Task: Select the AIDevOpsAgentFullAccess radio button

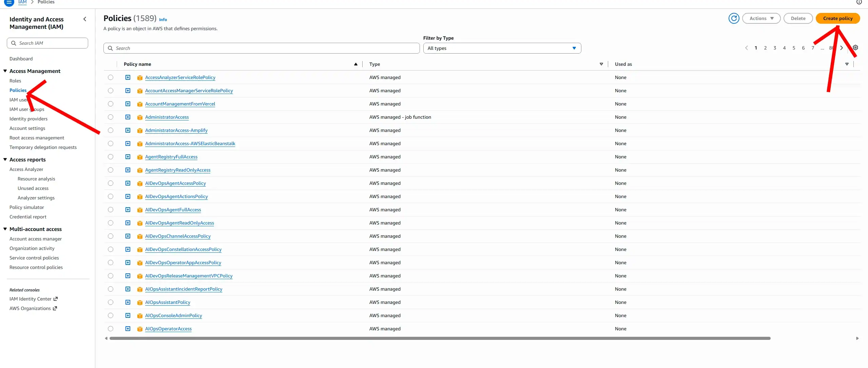Action: point(111,210)
